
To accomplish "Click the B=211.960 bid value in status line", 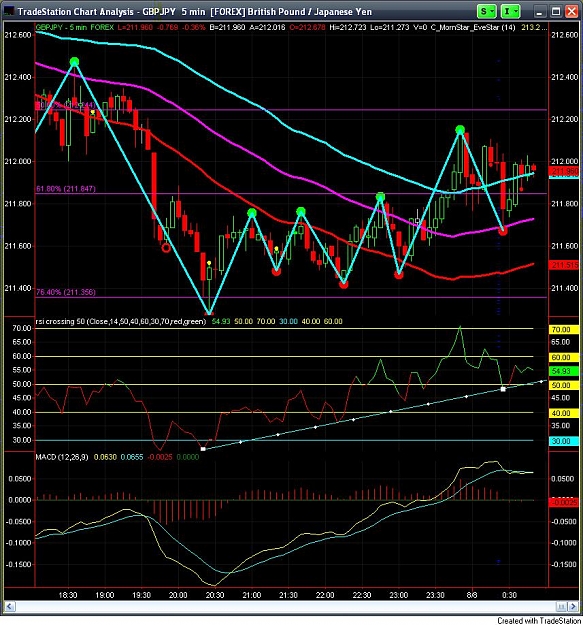I will [x=227, y=28].
